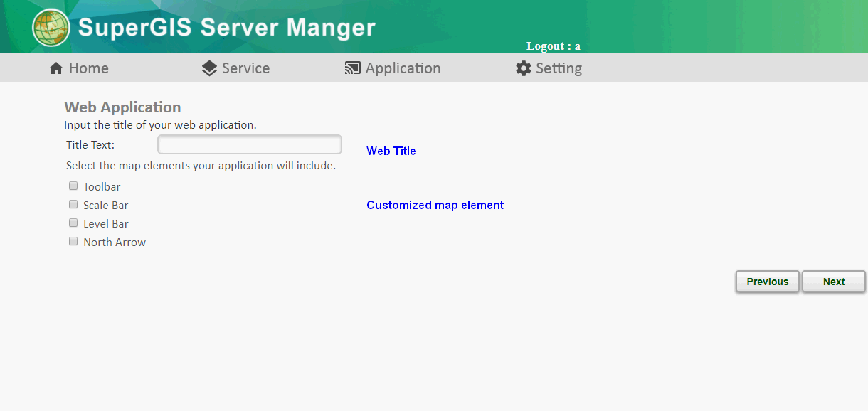Tick the Level Bar checkbox
Viewport: 868px width, 411px height.
click(x=73, y=223)
